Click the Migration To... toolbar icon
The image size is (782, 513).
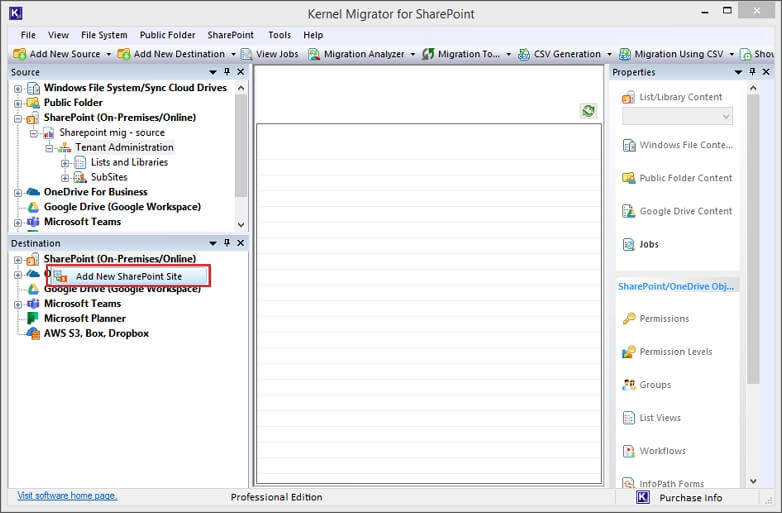[428, 54]
